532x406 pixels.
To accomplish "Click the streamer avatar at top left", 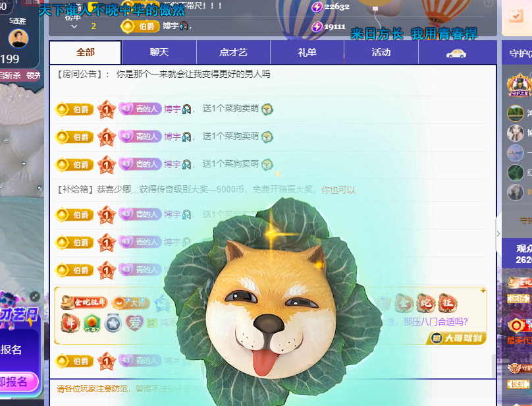I will click(18, 38).
